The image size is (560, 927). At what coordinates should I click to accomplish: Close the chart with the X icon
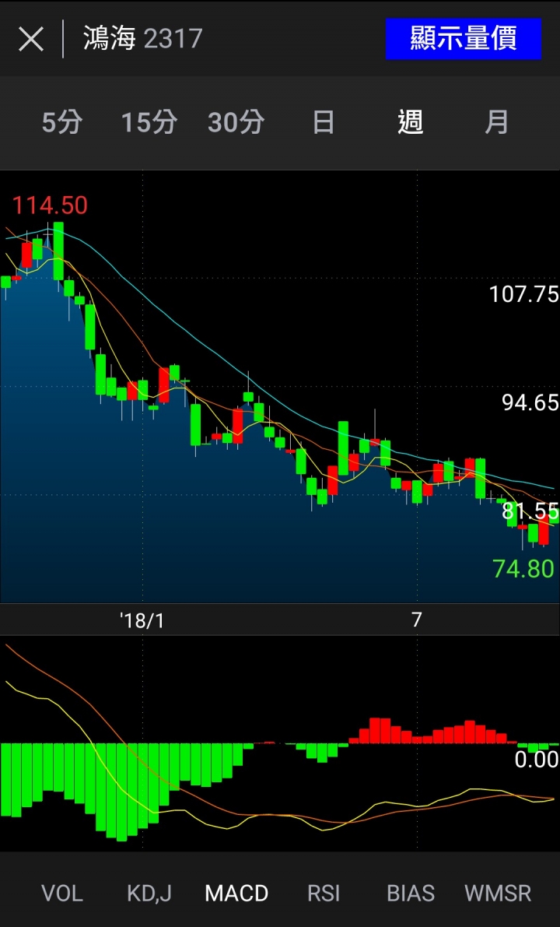click(30, 40)
